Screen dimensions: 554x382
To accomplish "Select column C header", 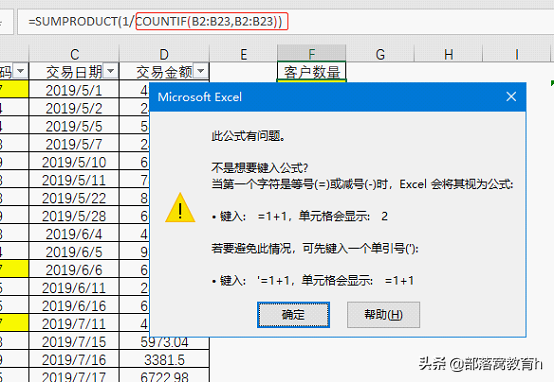I will tap(74, 54).
